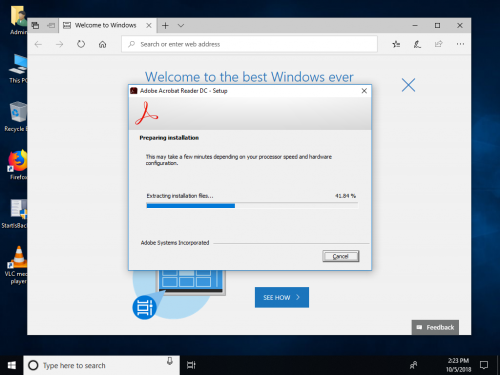Click the blue Task View circle graphic

point(144,307)
